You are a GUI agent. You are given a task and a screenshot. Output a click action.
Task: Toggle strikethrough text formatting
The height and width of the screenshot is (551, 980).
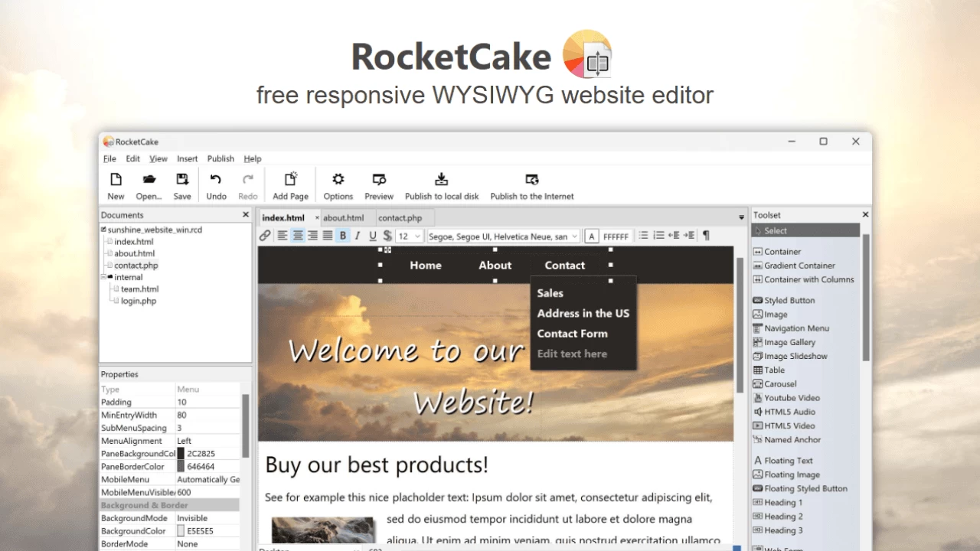(387, 236)
